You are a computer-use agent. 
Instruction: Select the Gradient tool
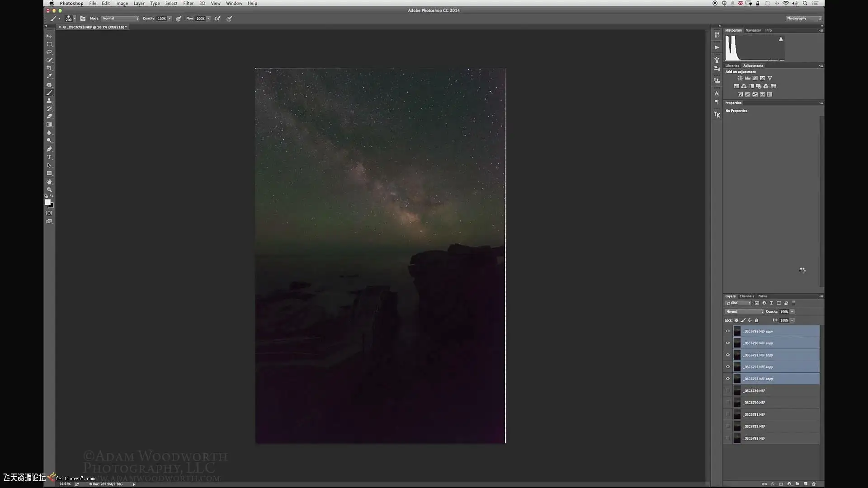(x=49, y=125)
